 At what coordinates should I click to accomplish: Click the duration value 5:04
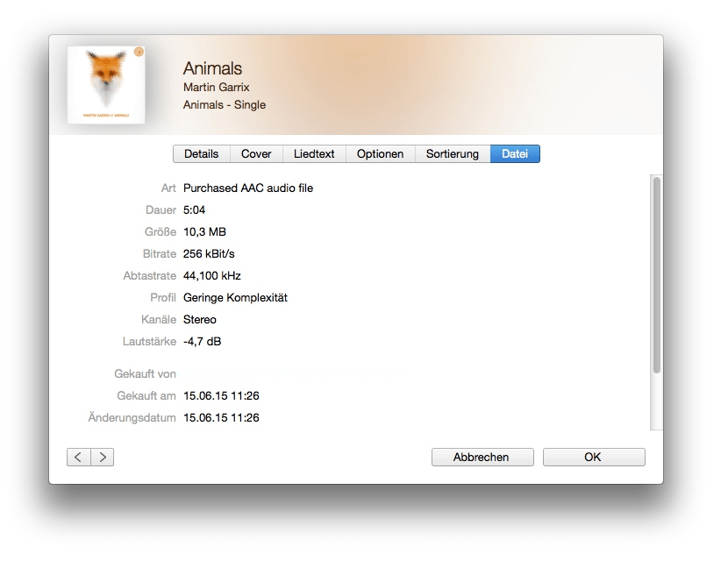point(194,209)
